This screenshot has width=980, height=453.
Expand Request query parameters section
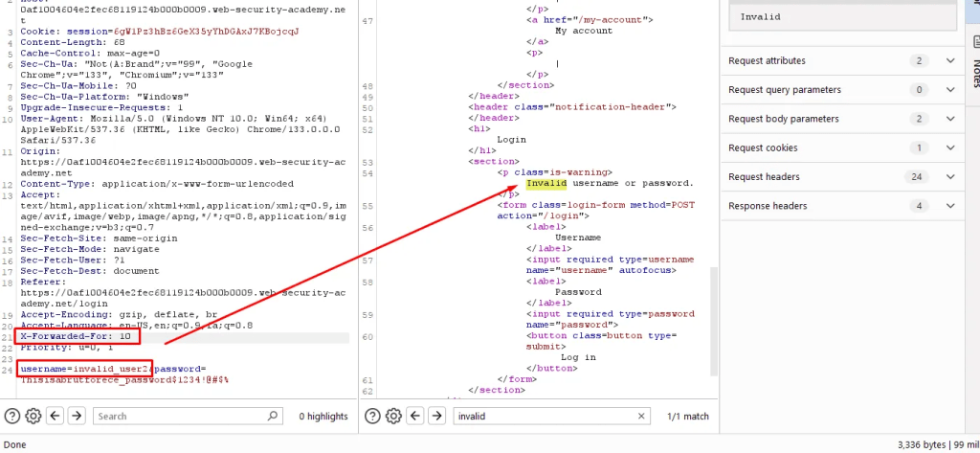point(949,90)
